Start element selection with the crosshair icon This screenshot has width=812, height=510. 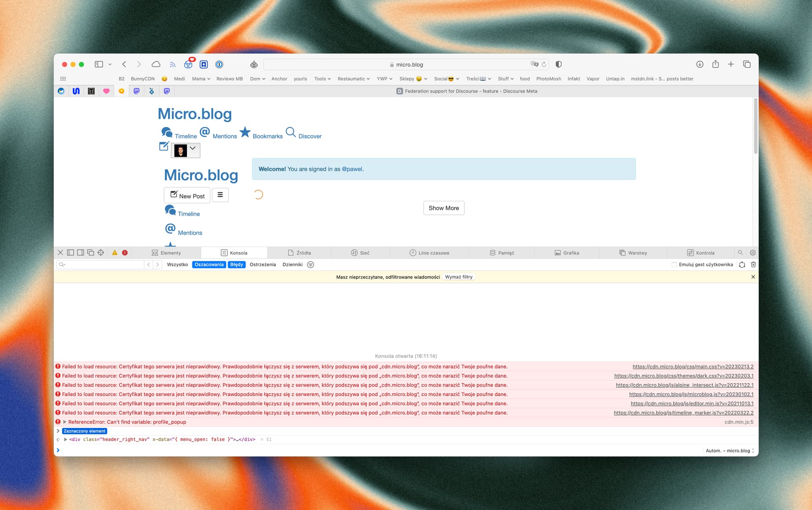pos(101,252)
